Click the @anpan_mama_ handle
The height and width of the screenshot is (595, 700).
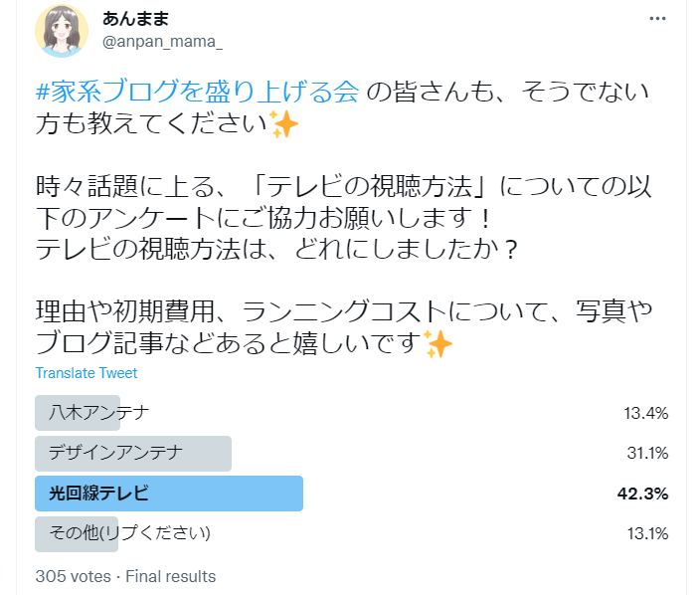click(x=162, y=42)
